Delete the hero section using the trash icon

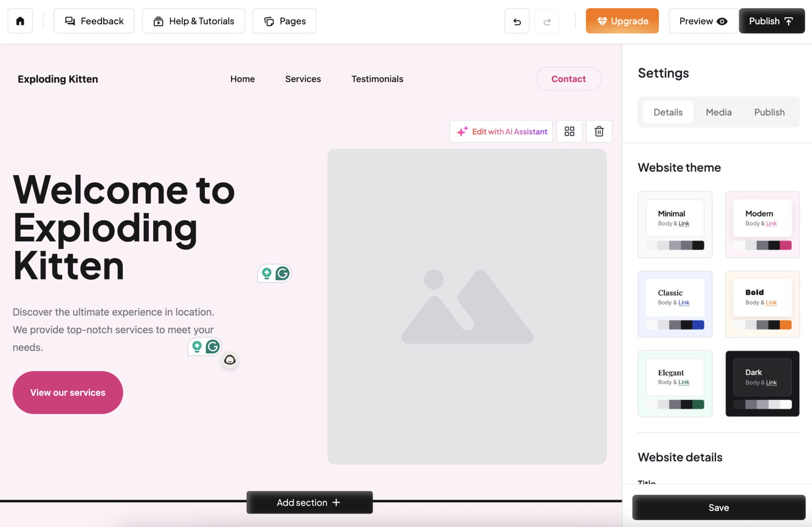pos(599,131)
